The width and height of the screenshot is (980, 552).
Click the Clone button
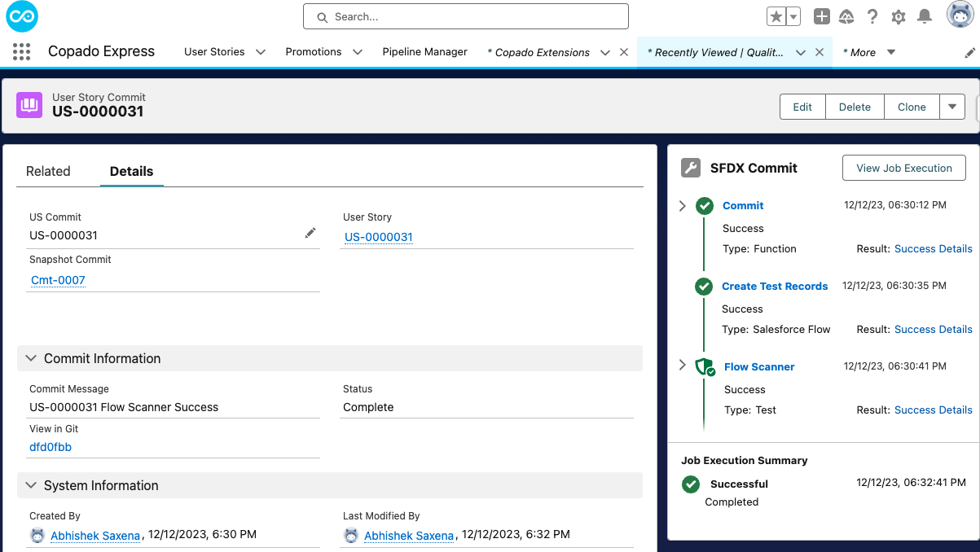912,107
